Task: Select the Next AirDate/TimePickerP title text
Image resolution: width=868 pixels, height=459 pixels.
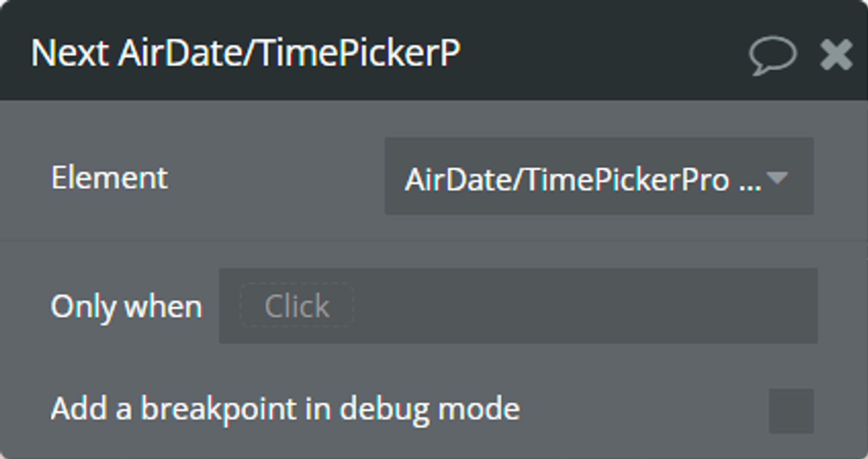Action: [x=245, y=53]
